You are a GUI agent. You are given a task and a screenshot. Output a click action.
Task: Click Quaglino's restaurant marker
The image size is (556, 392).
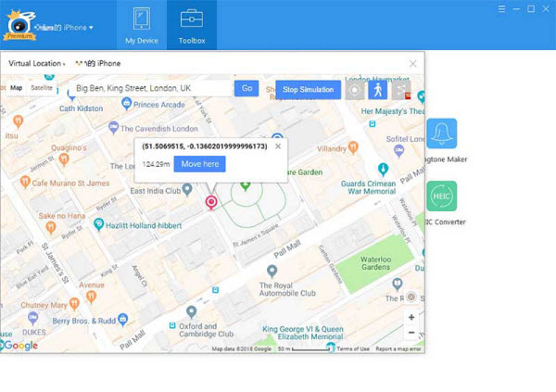64,159
